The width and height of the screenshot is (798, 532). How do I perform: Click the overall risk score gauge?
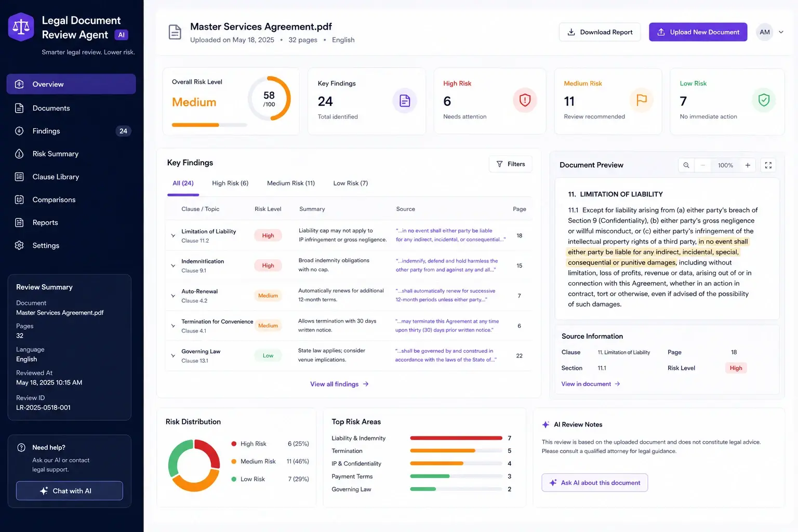point(269,99)
